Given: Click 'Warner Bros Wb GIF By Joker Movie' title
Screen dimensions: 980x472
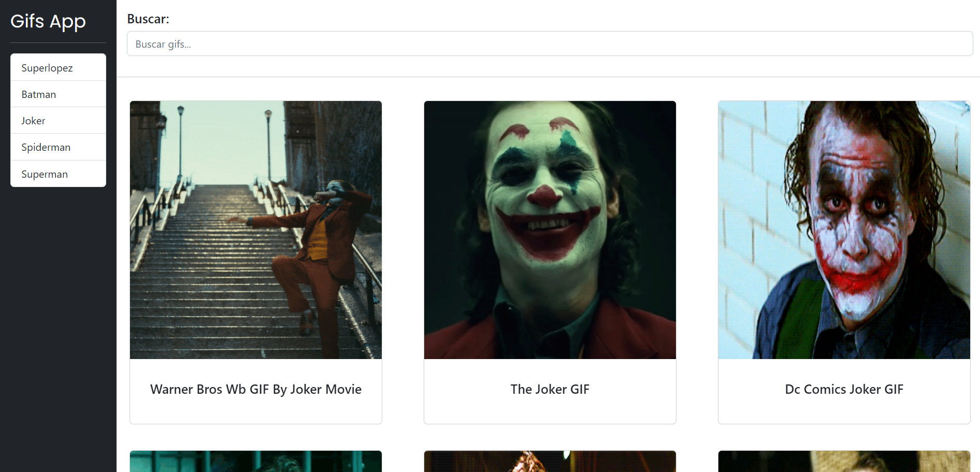Looking at the screenshot, I should (x=256, y=390).
